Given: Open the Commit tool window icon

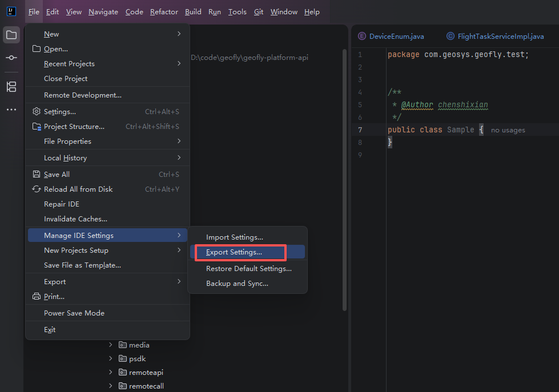Looking at the screenshot, I should (11, 58).
